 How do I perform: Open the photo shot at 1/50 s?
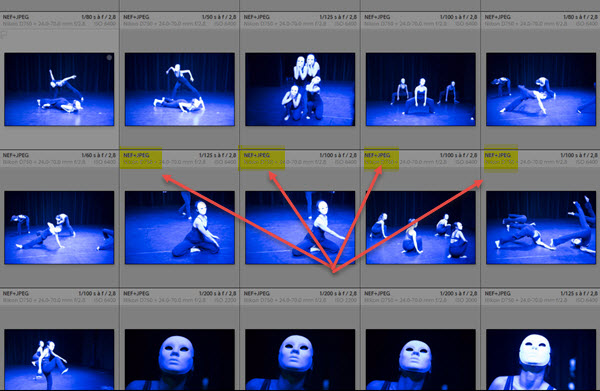180,89
